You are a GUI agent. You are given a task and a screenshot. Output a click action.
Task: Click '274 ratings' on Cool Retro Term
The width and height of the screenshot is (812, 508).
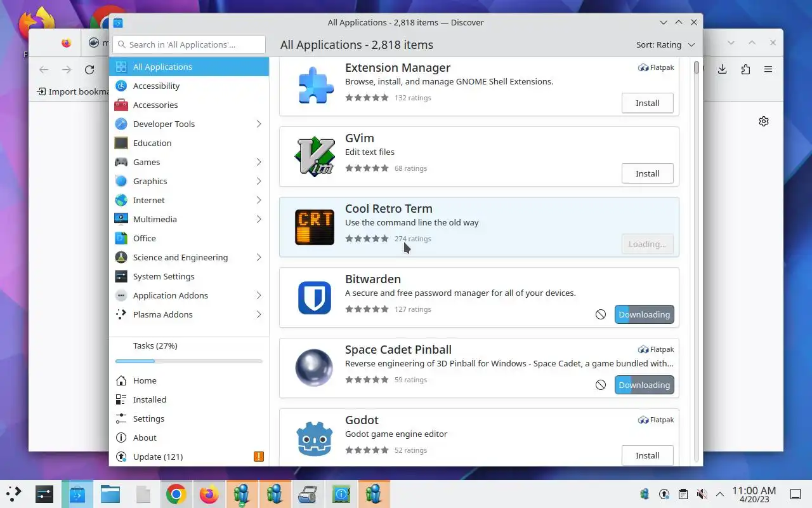[x=412, y=239]
